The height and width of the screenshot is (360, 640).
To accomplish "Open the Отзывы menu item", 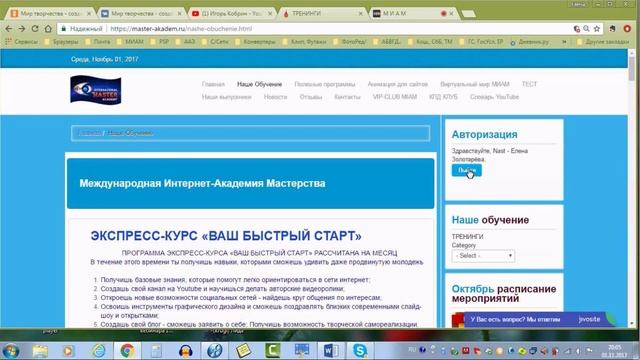I will tap(311, 97).
